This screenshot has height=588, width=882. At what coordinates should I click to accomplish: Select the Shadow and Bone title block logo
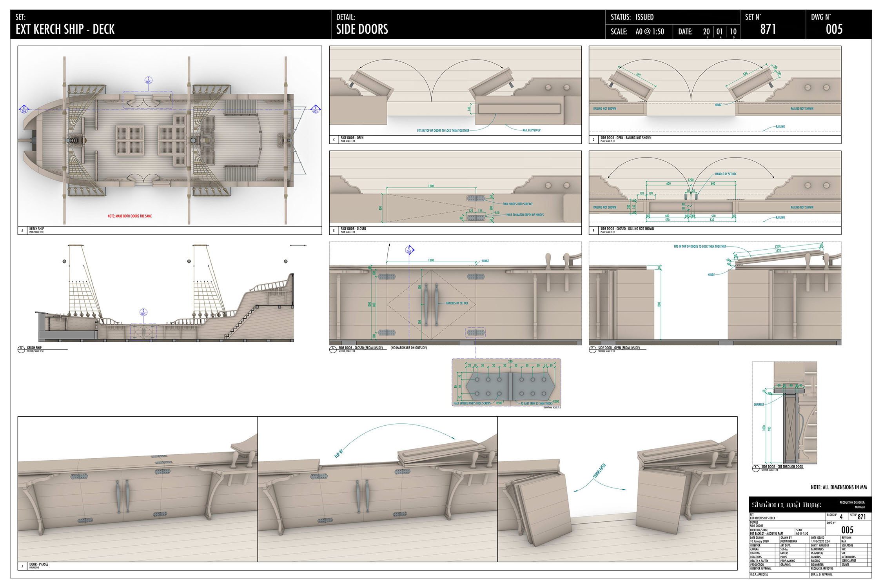click(786, 505)
